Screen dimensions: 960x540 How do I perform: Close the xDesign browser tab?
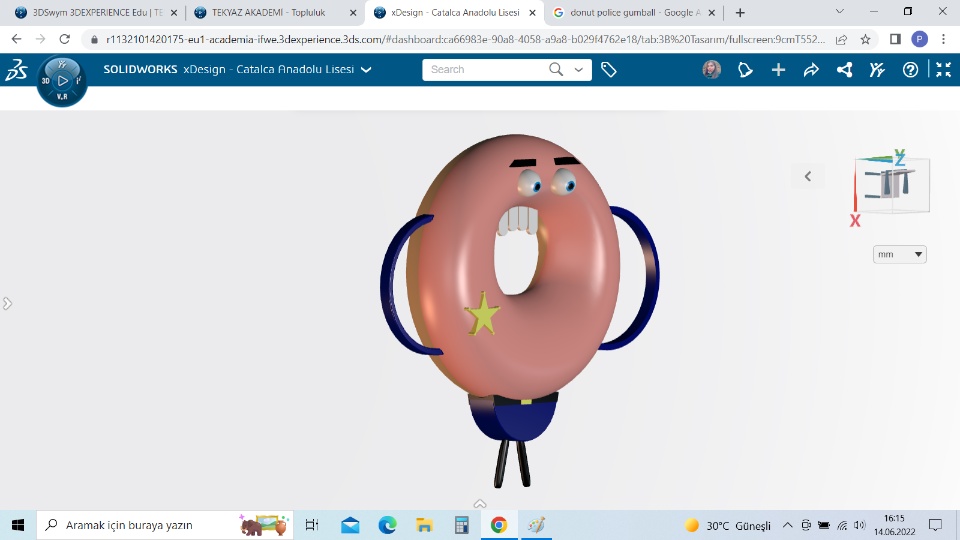532,12
